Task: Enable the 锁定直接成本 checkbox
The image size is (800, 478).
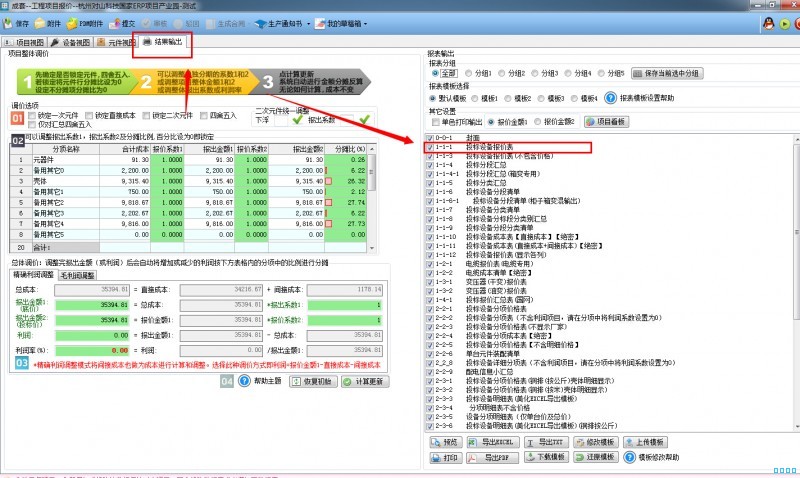Action: [x=89, y=116]
